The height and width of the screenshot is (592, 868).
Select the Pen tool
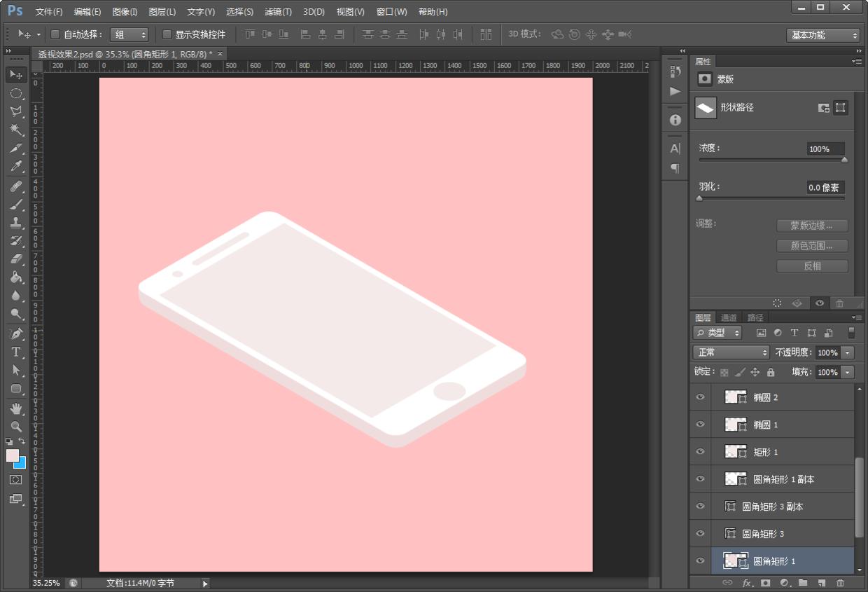pos(16,333)
